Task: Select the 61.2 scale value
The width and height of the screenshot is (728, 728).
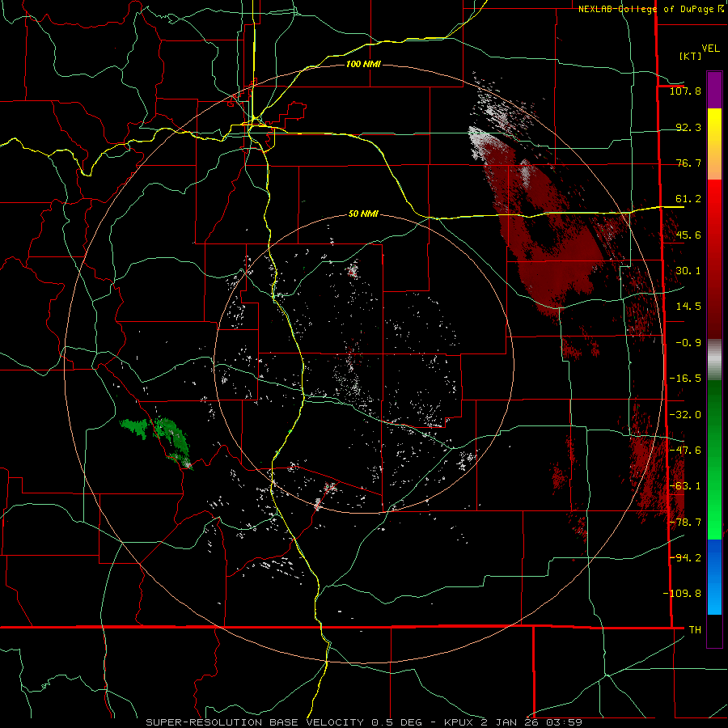Action: pyautogui.click(x=688, y=199)
